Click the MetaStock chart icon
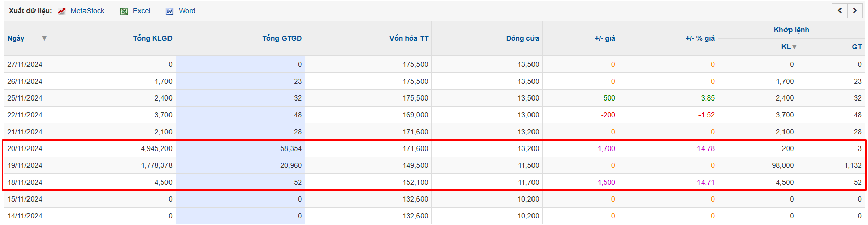 coord(62,11)
